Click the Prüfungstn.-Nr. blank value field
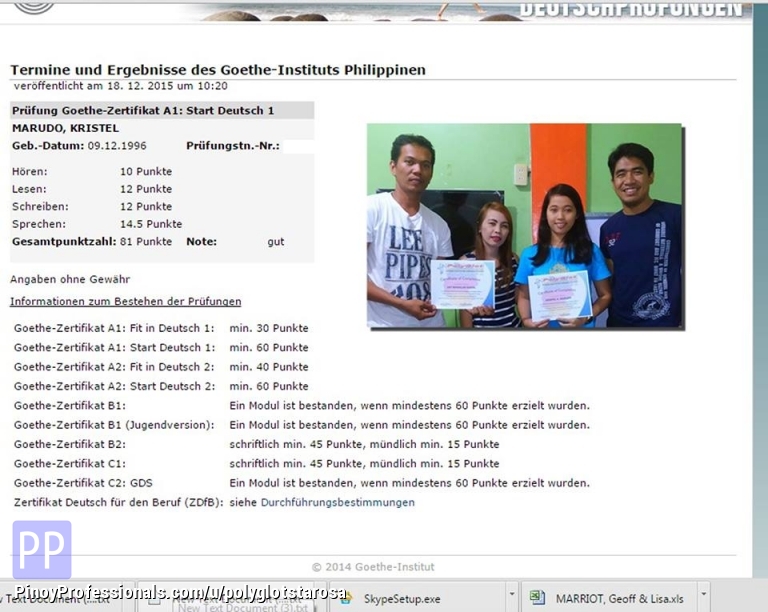The height and width of the screenshot is (612, 768). pyautogui.click(x=298, y=146)
